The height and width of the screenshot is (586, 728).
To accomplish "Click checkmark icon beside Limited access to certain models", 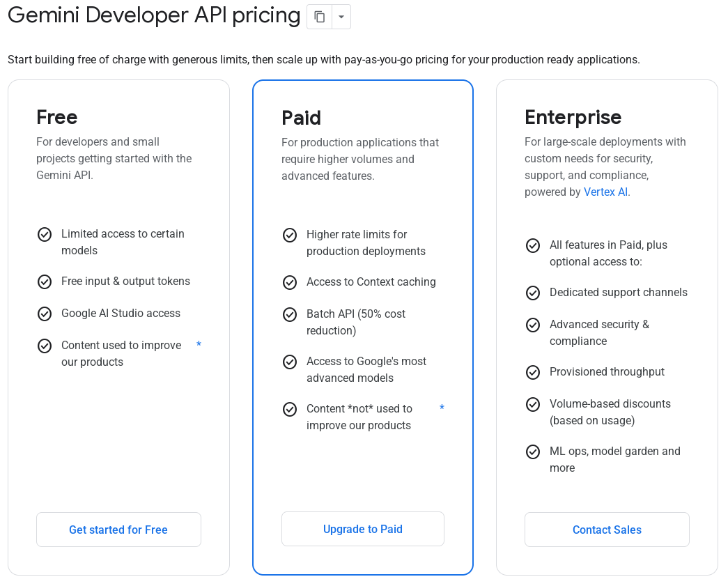I will pos(45,235).
